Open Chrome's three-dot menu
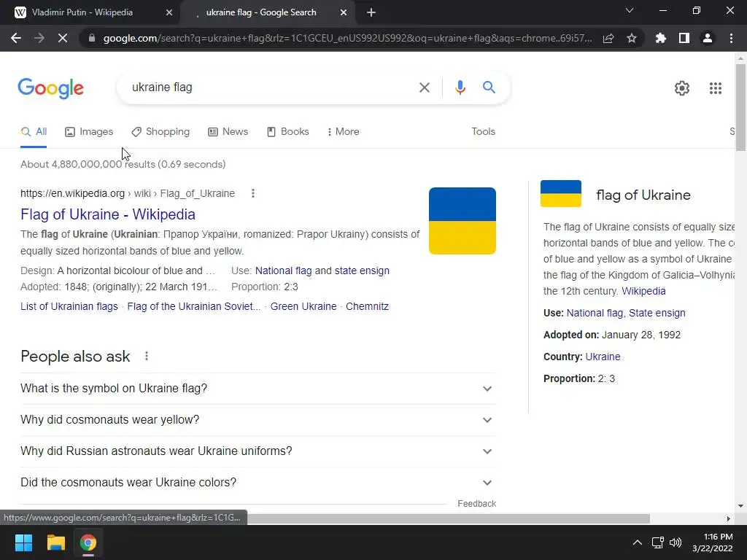Image resolution: width=747 pixels, height=560 pixels. point(731,38)
